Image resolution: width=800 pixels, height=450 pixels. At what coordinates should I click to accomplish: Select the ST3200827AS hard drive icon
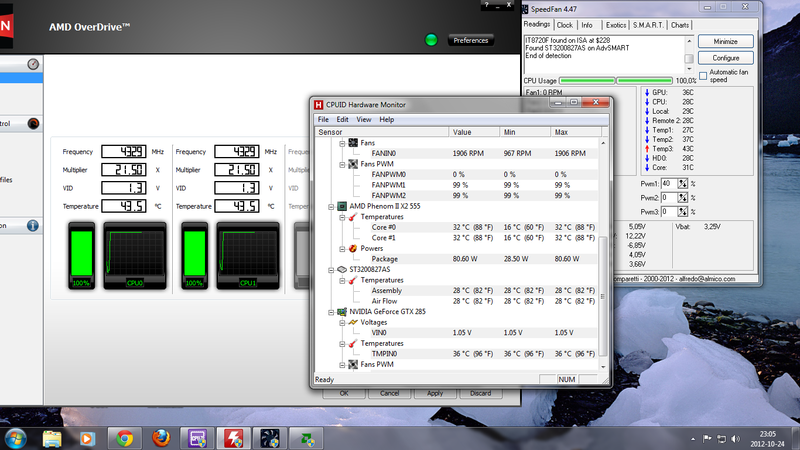click(342, 269)
